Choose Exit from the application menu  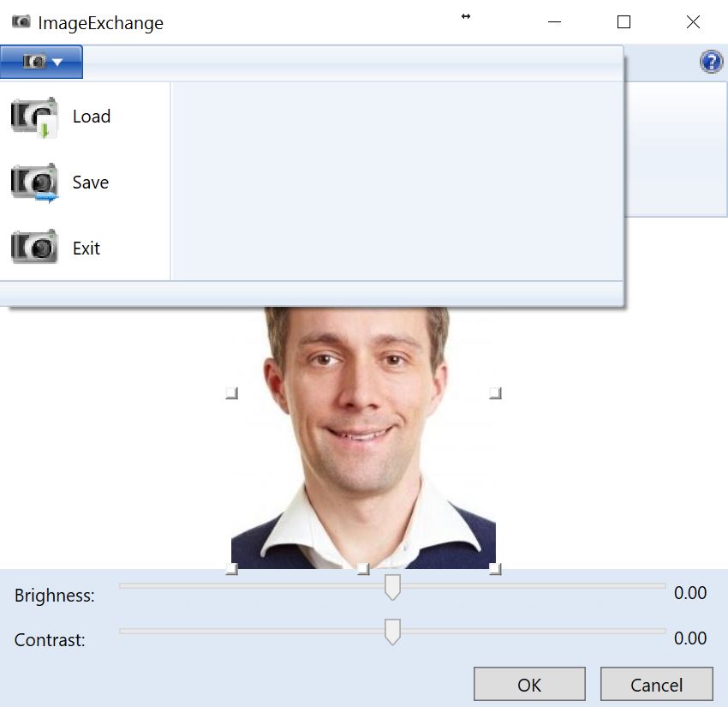tap(86, 249)
